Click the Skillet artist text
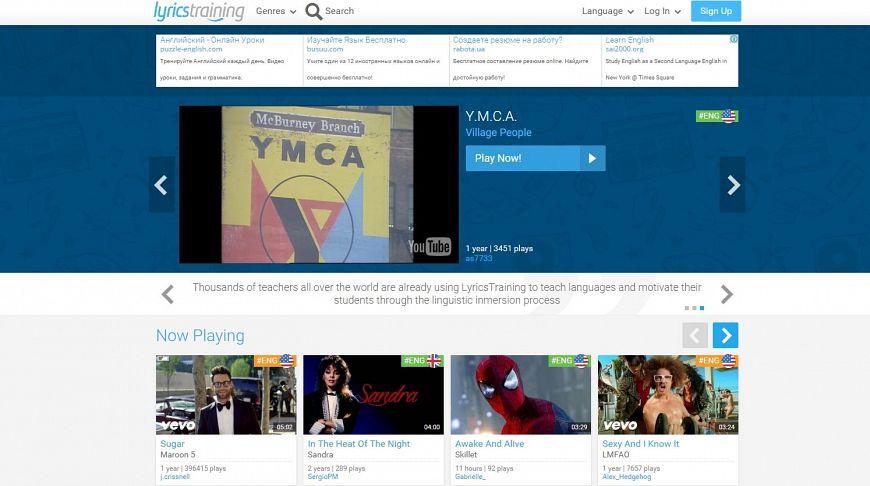The height and width of the screenshot is (486, 870). 466,454
